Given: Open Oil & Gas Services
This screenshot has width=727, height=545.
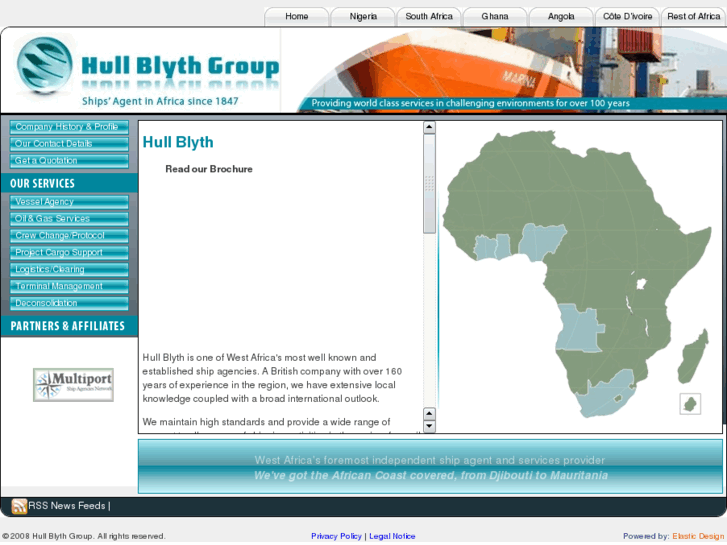Looking at the screenshot, I should [69, 219].
